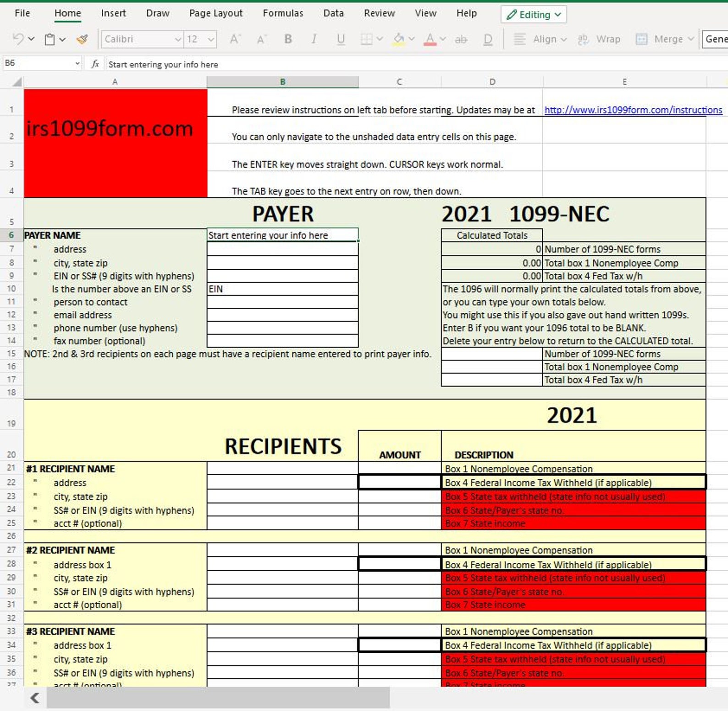Click the Calculated Totals header cell

pyautogui.click(x=491, y=235)
